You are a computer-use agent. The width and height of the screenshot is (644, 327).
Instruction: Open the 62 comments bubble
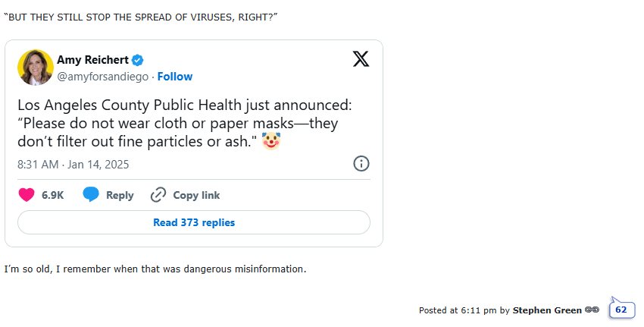coord(621,310)
